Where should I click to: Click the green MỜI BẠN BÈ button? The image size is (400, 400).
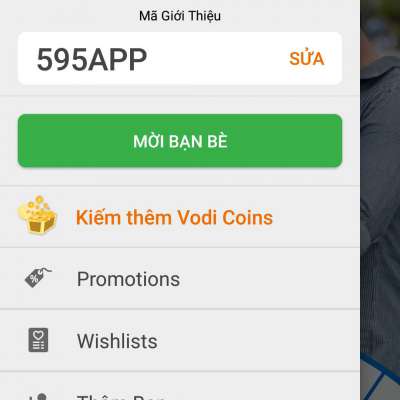point(180,141)
